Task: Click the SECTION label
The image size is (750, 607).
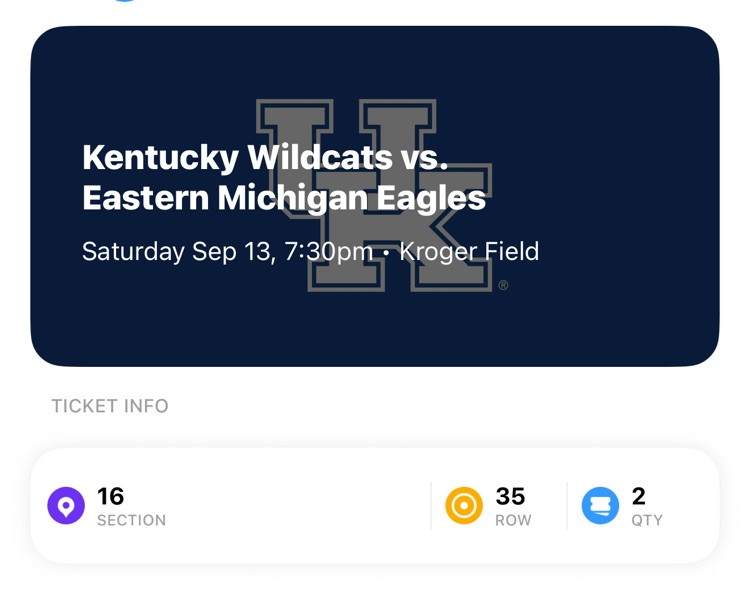Action: [132, 520]
